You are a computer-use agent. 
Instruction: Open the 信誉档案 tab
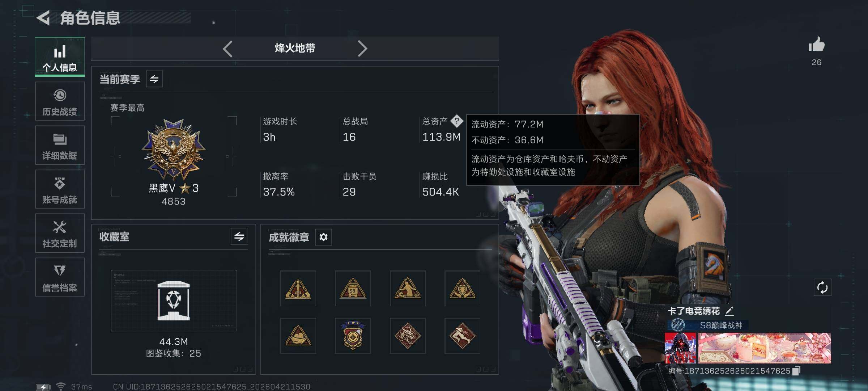(x=60, y=277)
